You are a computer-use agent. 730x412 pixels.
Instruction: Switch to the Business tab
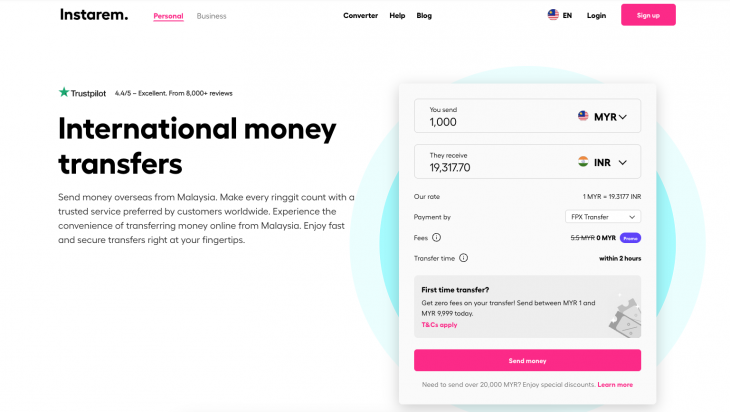(211, 16)
